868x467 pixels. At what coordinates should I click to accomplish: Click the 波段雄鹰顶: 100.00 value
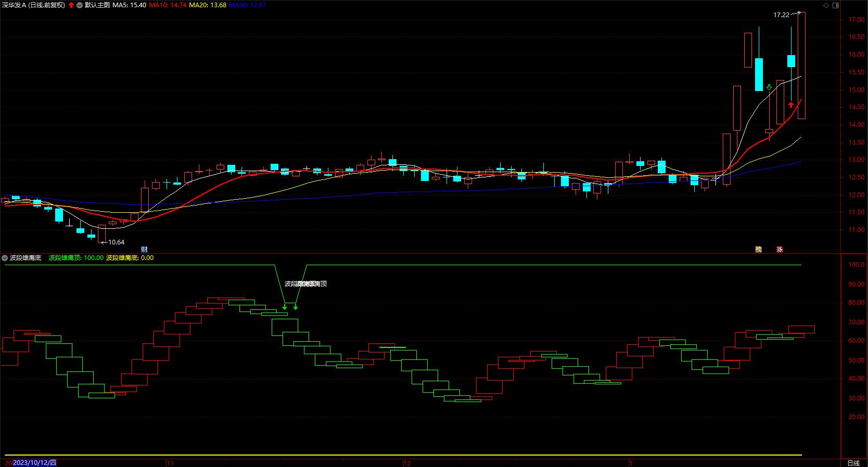coord(76,258)
